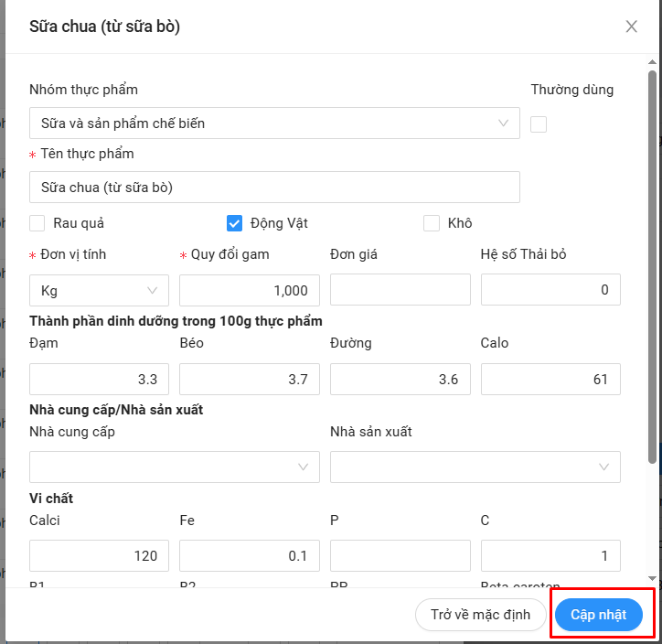Click the Tên thực phẩm text field
Viewport: 662px width, 644px height.
click(x=274, y=187)
